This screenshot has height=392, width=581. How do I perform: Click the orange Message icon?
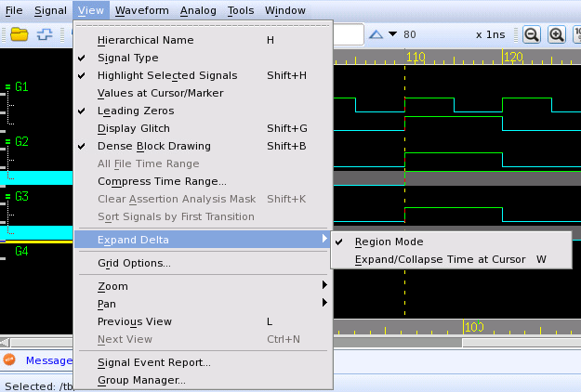[9, 359]
